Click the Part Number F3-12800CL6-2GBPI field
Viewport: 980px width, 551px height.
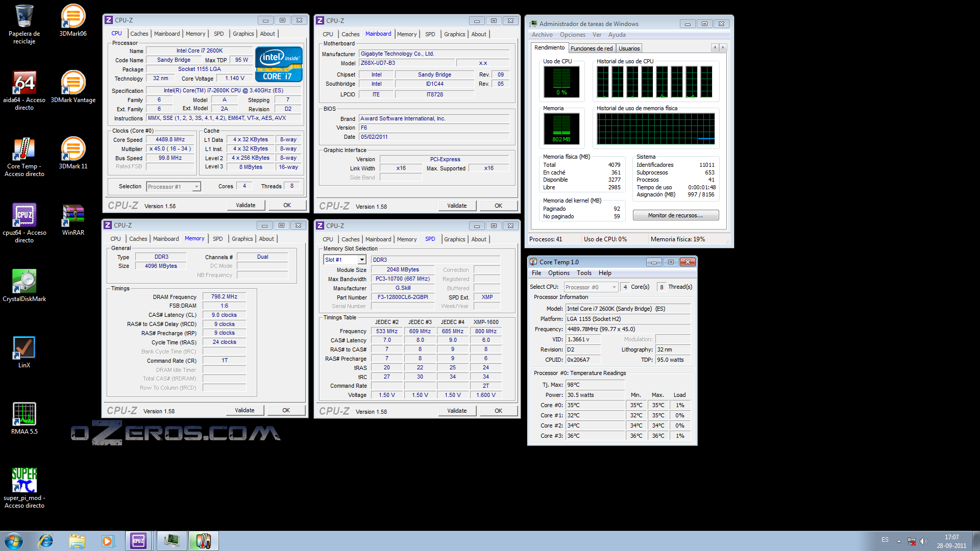tap(402, 297)
